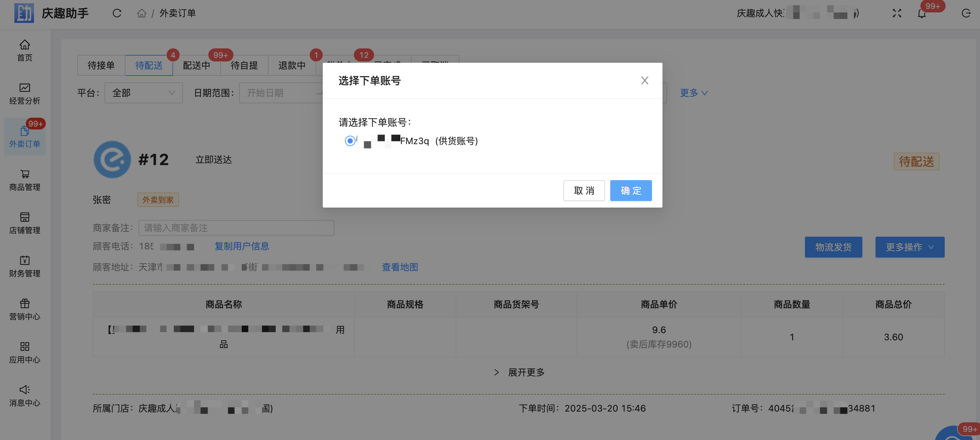Click into the 商家备注 input field
Viewport: 980px width, 440px height.
(236, 228)
